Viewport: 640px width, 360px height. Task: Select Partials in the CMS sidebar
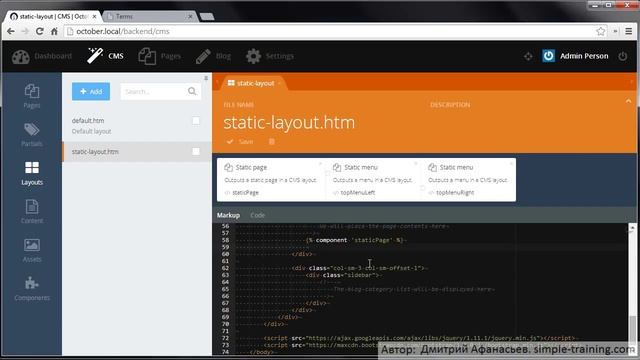click(32, 135)
